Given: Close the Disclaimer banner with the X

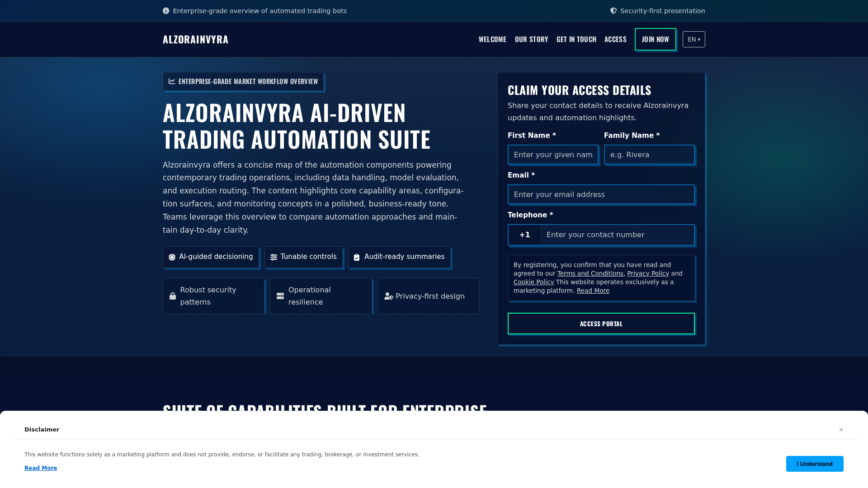Looking at the screenshot, I should [841, 430].
